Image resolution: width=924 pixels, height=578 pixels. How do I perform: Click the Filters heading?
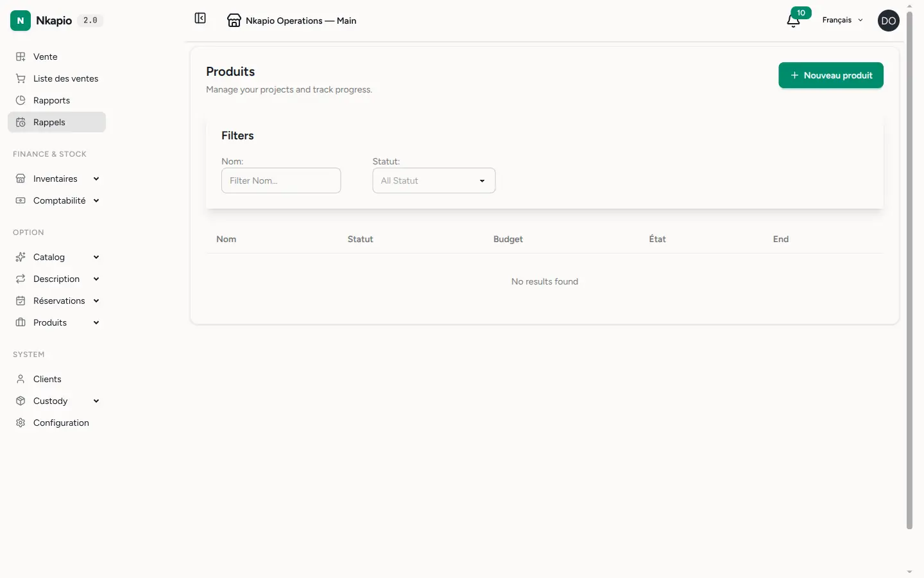[x=237, y=136]
